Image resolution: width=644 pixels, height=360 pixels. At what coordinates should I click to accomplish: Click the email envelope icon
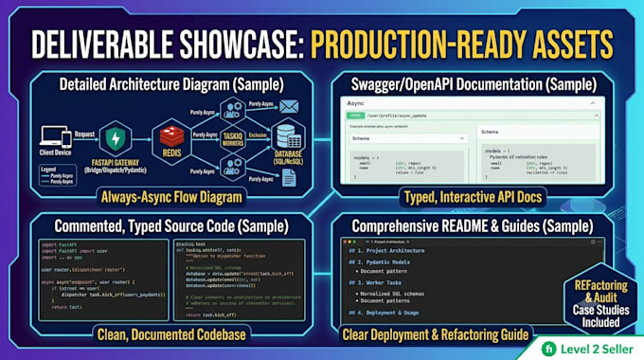coord(289,106)
